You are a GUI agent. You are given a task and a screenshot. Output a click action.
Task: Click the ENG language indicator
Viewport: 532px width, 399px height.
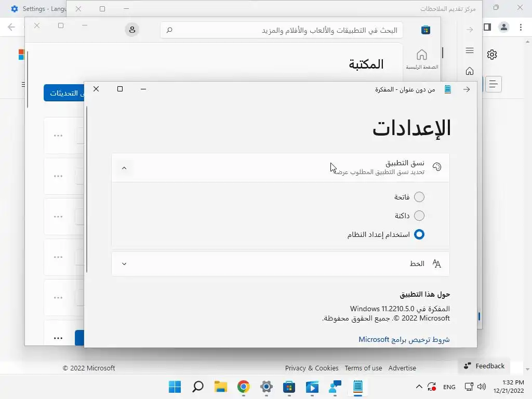click(x=449, y=387)
